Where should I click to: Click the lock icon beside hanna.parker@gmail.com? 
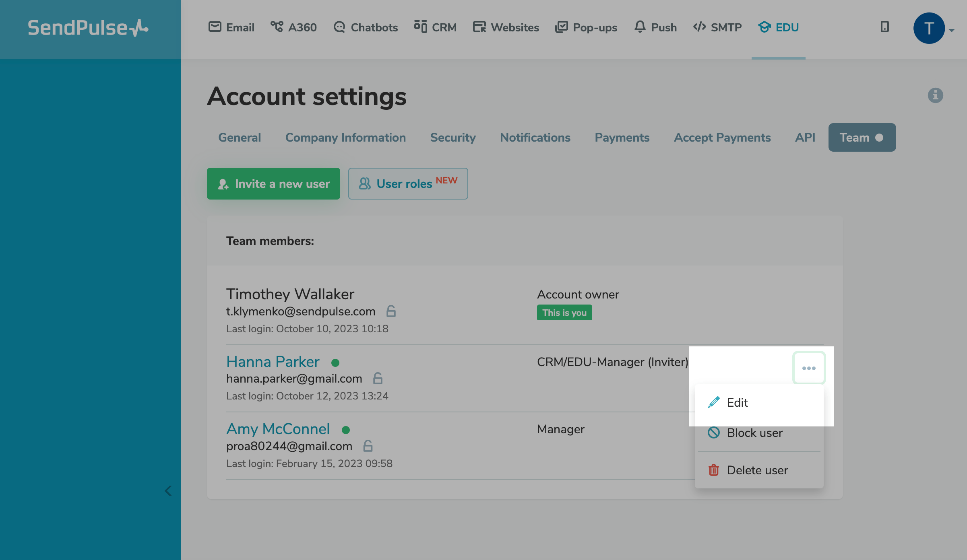378,379
